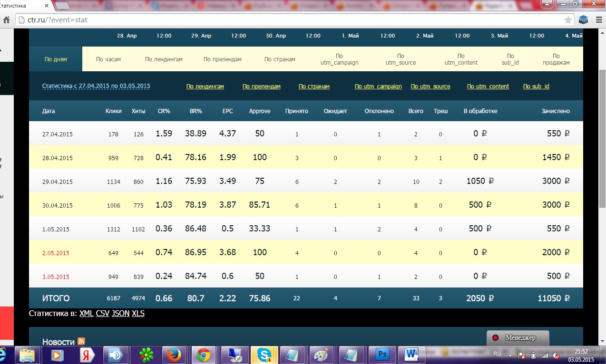The width and height of the screenshot is (606, 364).
Task: Open the Chrome menu (hamburger icon)
Action: [x=598, y=20]
